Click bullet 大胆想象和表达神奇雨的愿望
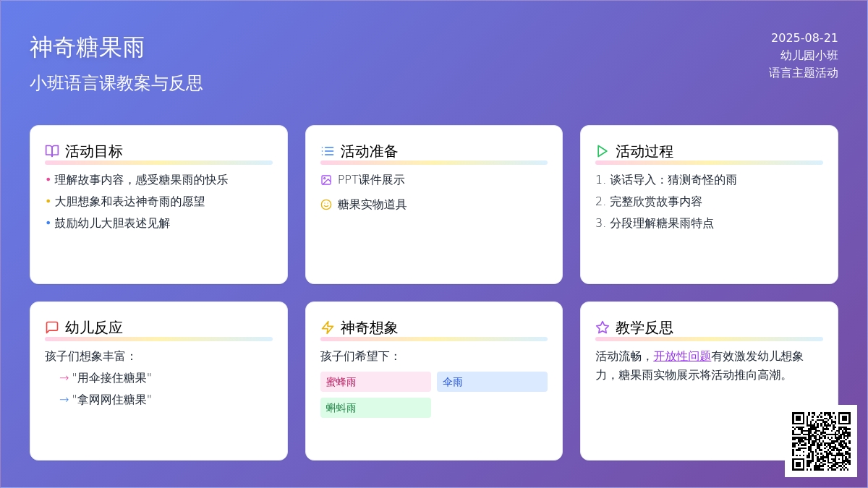The height and width of the screenshot is (488, 868). click(129, 202)
